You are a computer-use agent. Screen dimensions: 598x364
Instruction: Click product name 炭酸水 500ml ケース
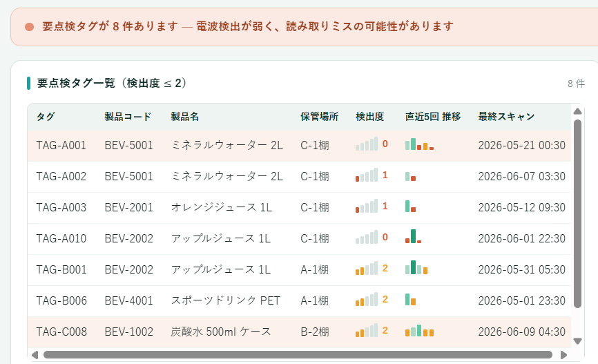220,332
